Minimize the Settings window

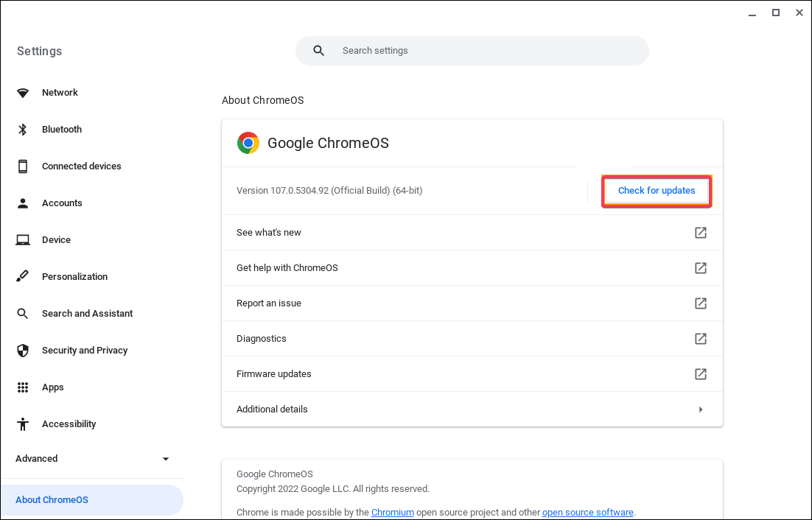click(752, 13)
